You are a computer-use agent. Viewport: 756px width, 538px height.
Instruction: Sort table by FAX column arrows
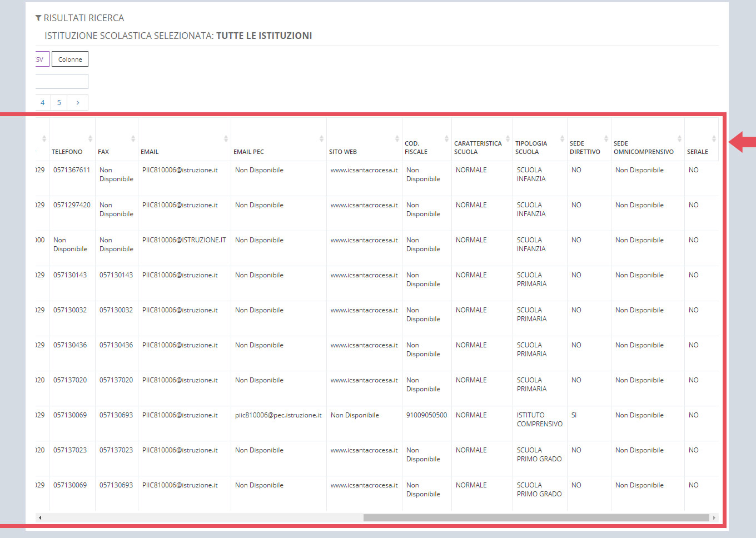click(133, 138)
